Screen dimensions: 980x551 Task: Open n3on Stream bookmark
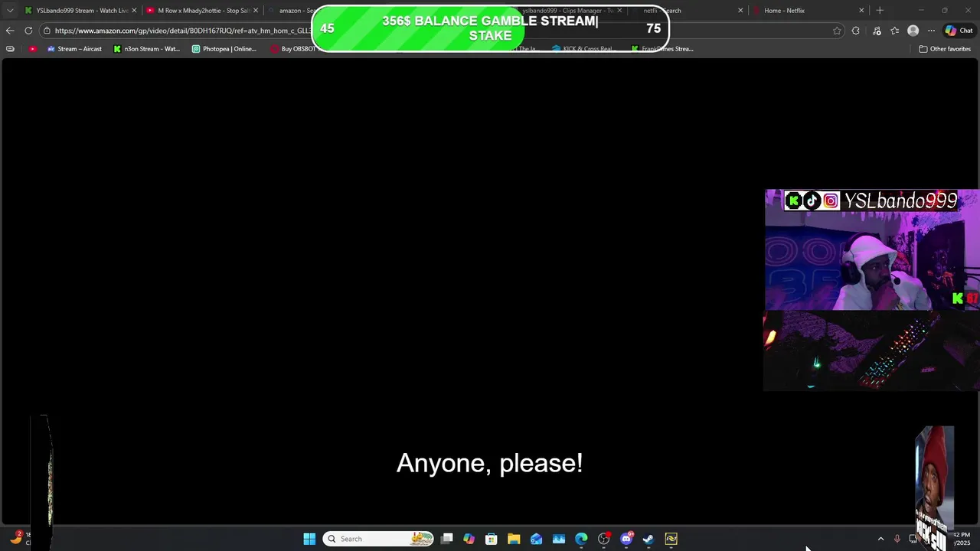[147, 49]
